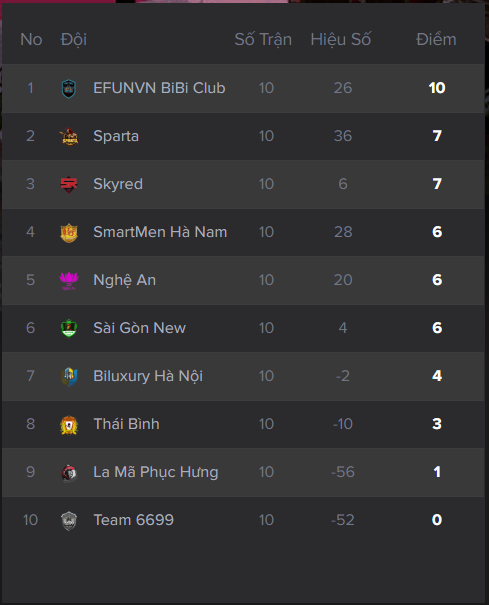Screen dimensions: 489x605
Task: Open the Sparta team name link
Action: 116,136
